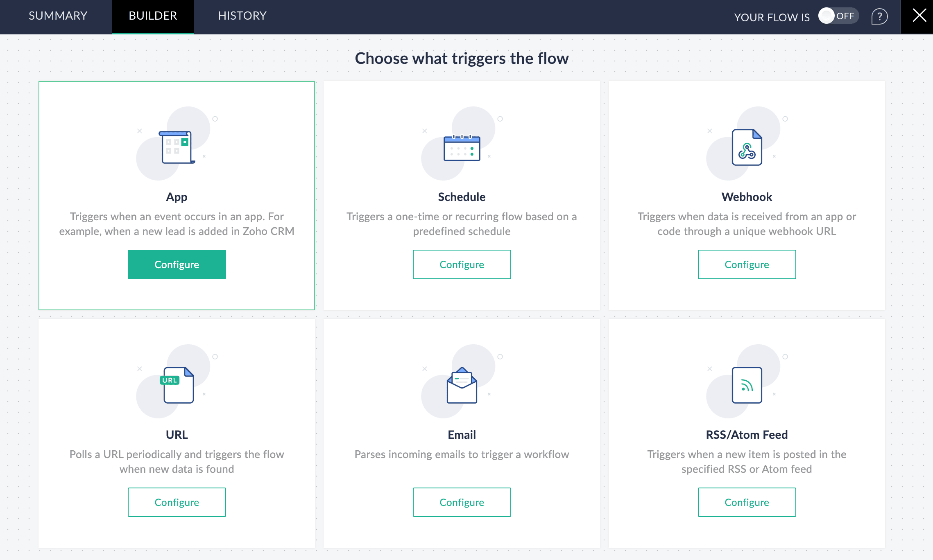Close the flow builder
The height and width of the screenshot is (560, 933).
coord(919,16)
